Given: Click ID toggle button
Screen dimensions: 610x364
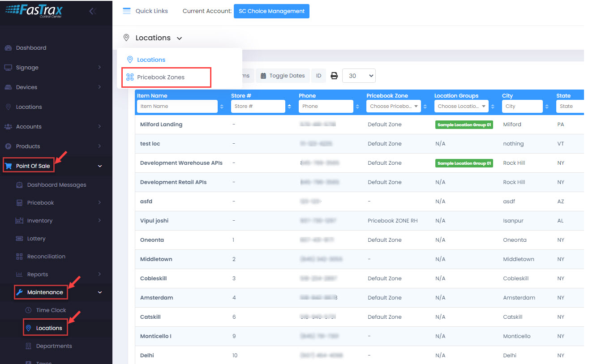Looking at the screenshot, I should (319, 76).
